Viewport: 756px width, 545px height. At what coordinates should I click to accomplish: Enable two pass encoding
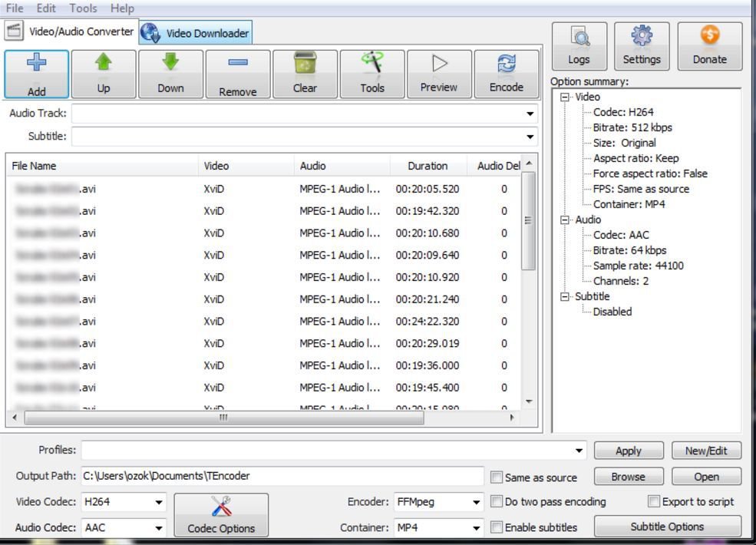point(497,502)
